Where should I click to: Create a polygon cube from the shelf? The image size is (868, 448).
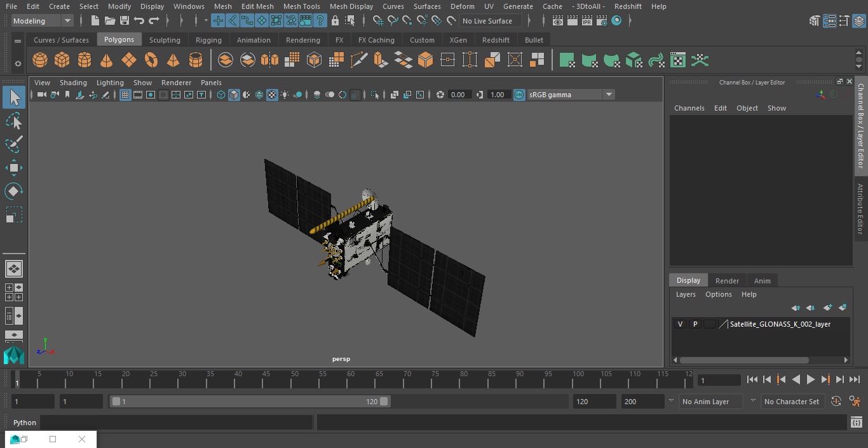[x=62, y=60]
